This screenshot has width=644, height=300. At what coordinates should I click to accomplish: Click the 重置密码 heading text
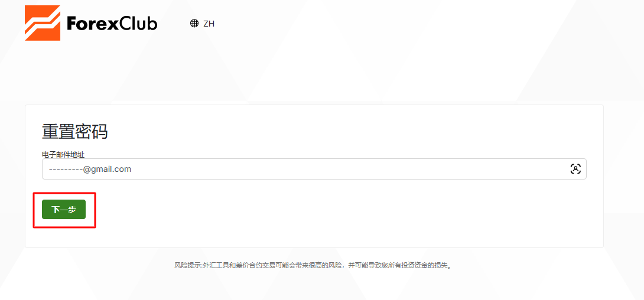(75, 132)
